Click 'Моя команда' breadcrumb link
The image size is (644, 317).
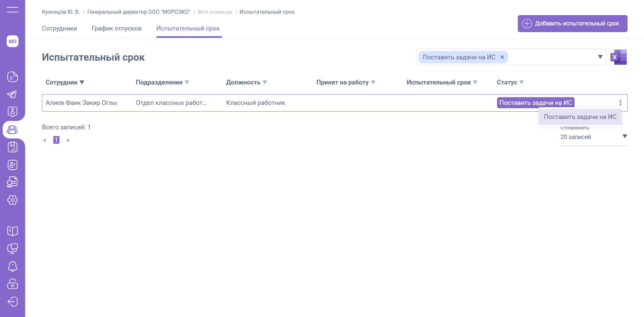click(215, 12)
